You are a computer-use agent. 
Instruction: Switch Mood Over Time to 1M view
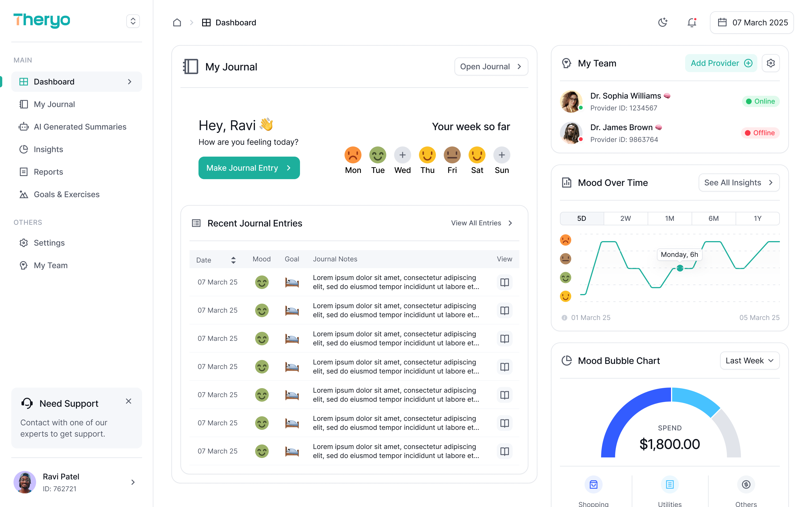(669, 218)
